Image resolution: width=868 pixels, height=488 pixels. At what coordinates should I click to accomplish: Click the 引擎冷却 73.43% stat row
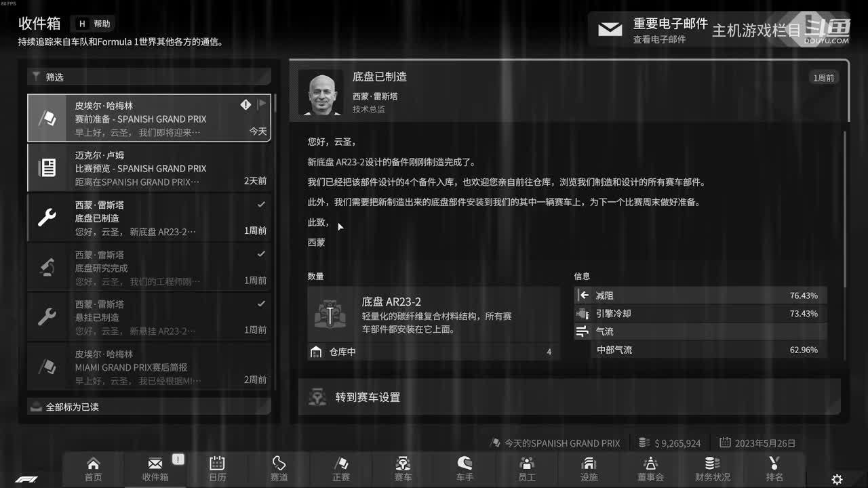click(x=701, y=314)
